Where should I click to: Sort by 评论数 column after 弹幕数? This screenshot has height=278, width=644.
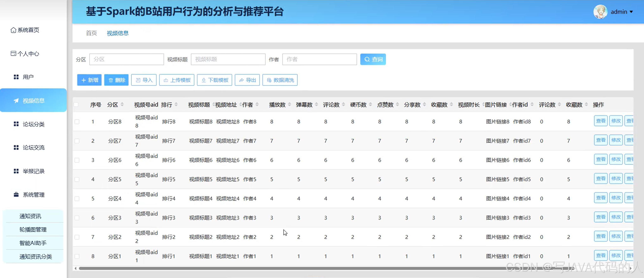pyautogui.click(x=343, y=105)
